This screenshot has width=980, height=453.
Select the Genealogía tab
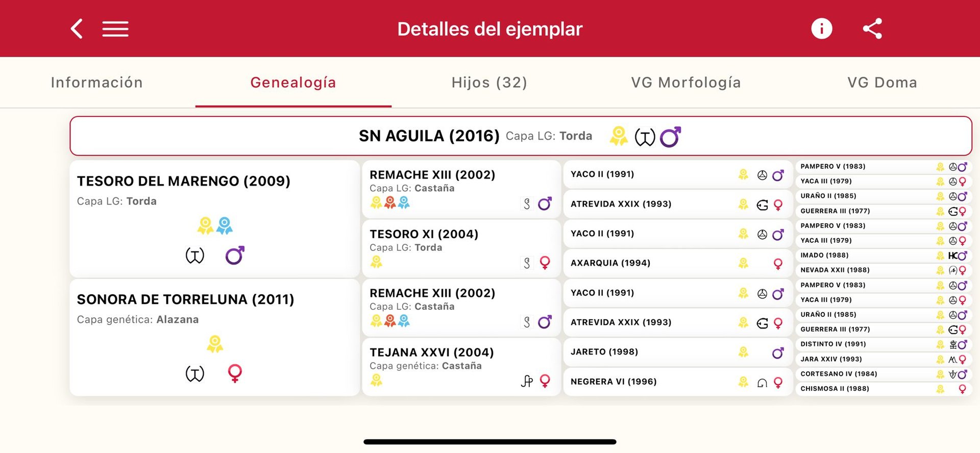(293, 83)
